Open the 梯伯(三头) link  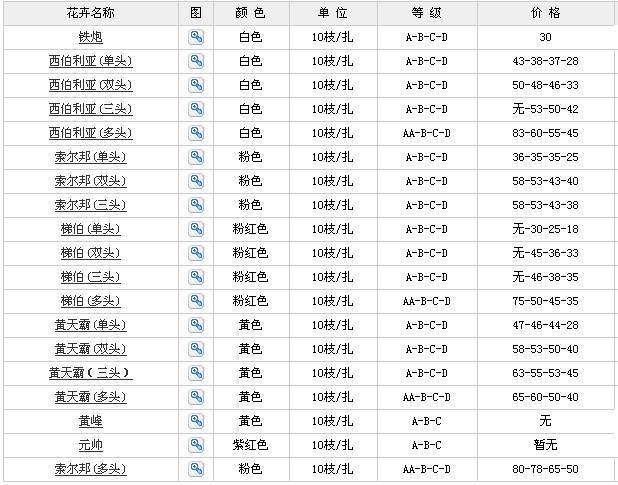[91, 277]
